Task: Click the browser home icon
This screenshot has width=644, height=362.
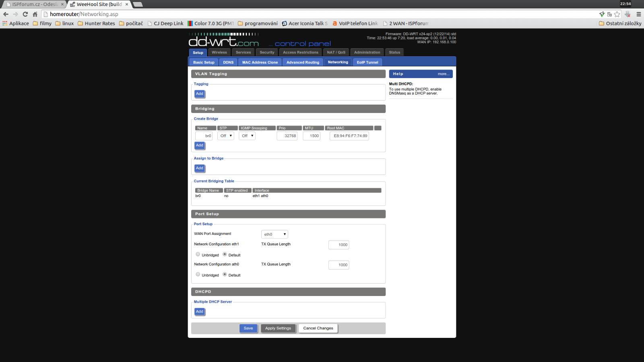Action: click(35, 14)
